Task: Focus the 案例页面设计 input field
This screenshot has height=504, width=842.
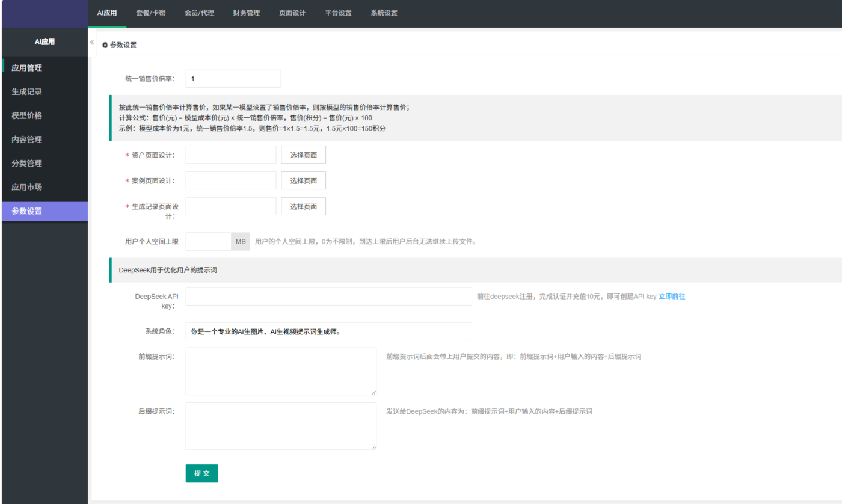Action: (x=231, y=180)
